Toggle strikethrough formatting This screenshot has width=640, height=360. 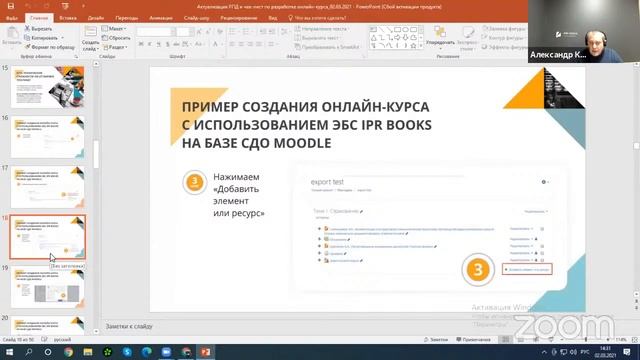point(176,44)
